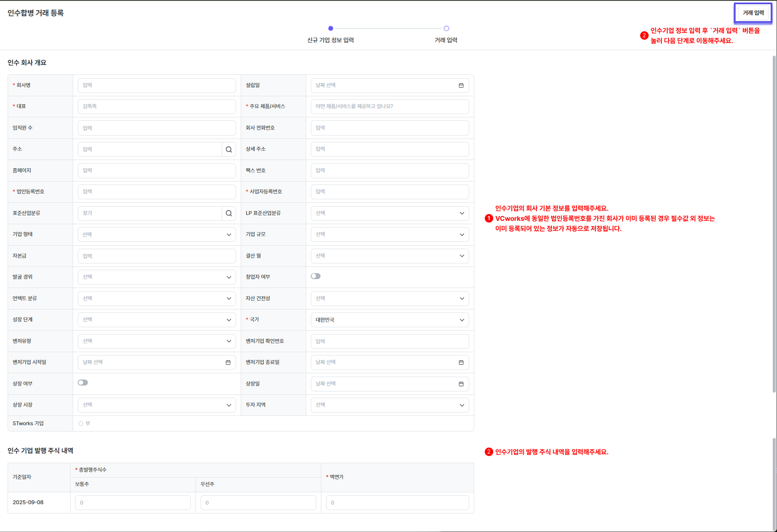
Task: Toggle the 창업자 여부 switch
Action: point(315,276)
